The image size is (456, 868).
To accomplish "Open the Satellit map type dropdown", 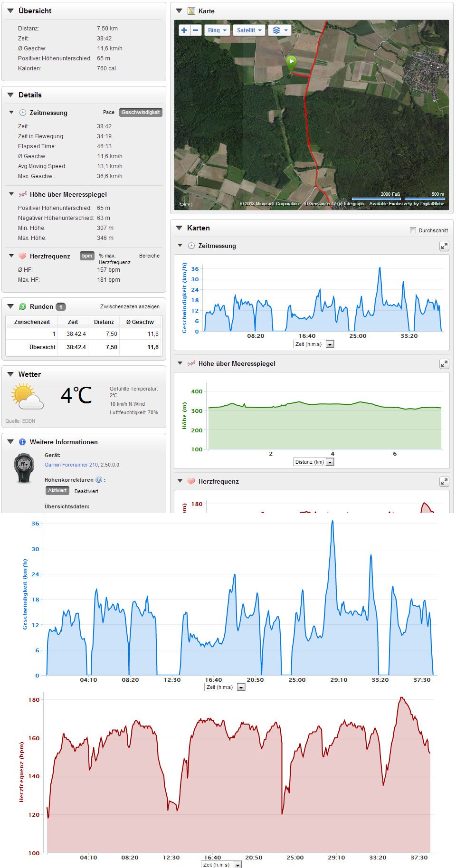I will pyautogui.click(x=249, y=30).
